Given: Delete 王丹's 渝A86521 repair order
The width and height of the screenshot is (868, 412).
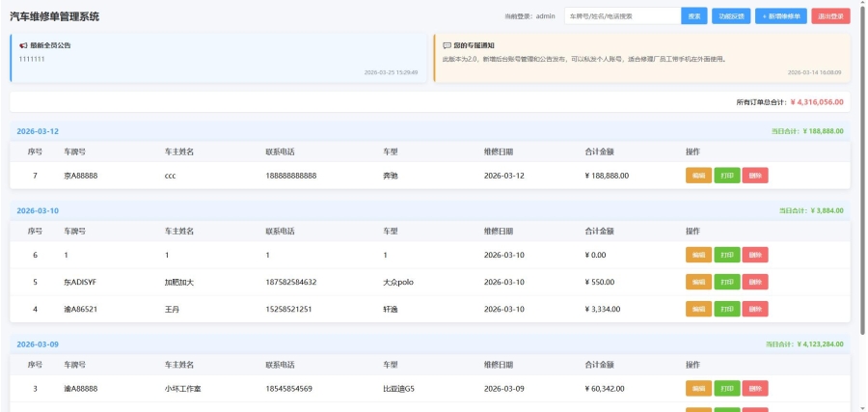Looking at the screenshot, I should pyautogui.click(x=755, y=309).
